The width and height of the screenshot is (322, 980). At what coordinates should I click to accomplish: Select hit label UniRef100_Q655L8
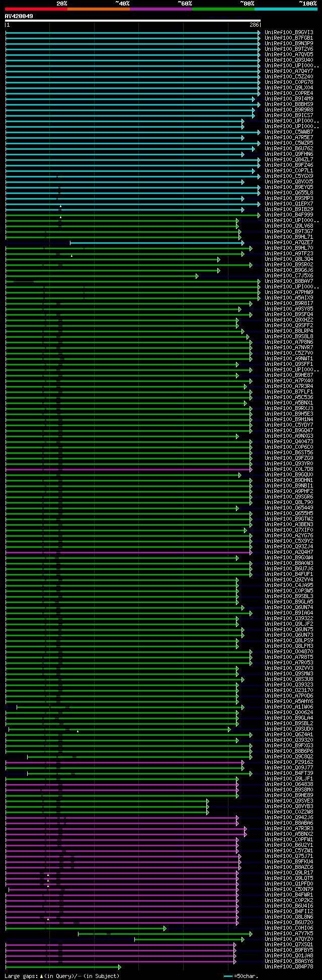pyautogui.click(x=289, y=193)
